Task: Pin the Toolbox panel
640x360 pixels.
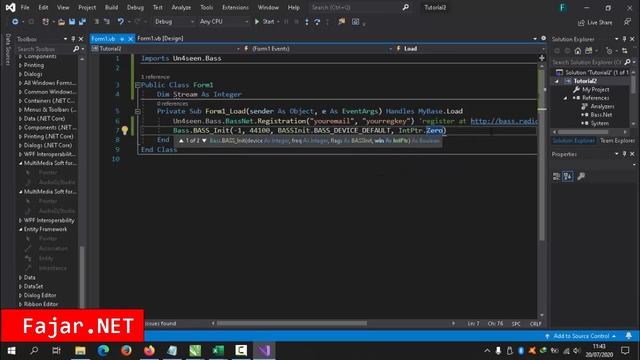Action: point(73,39)
